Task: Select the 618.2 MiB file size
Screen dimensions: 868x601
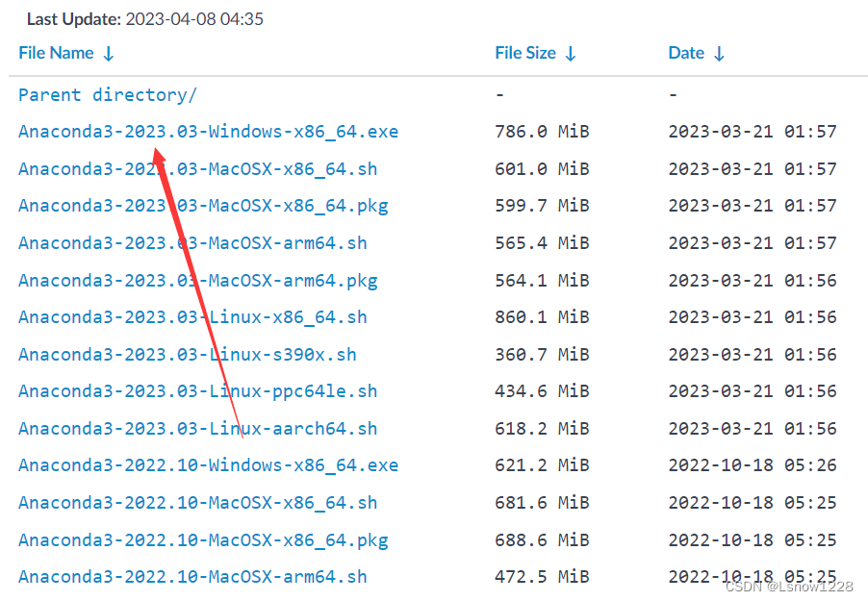Action: pos(542,428)
